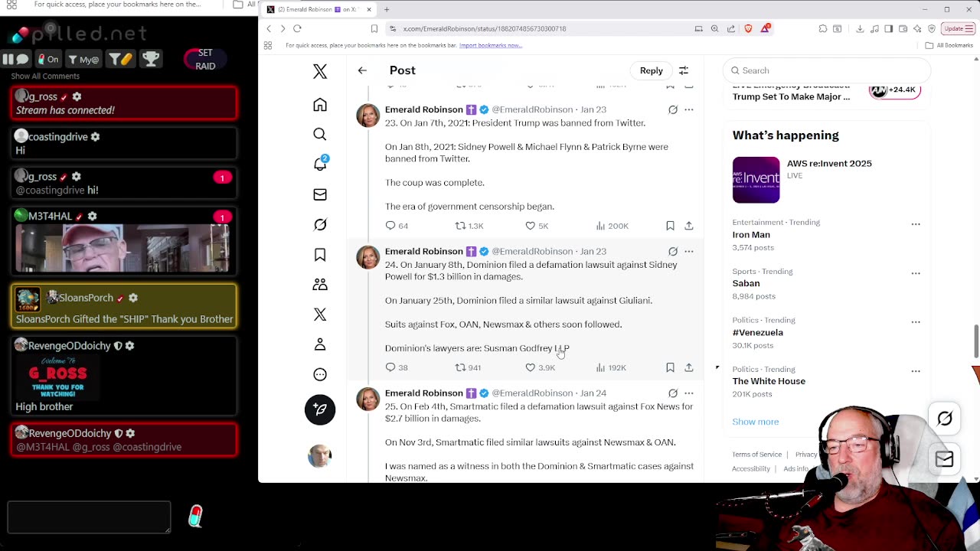Open Messages envelope in X sidebar
Screen dimensions: 980x551
320,194
